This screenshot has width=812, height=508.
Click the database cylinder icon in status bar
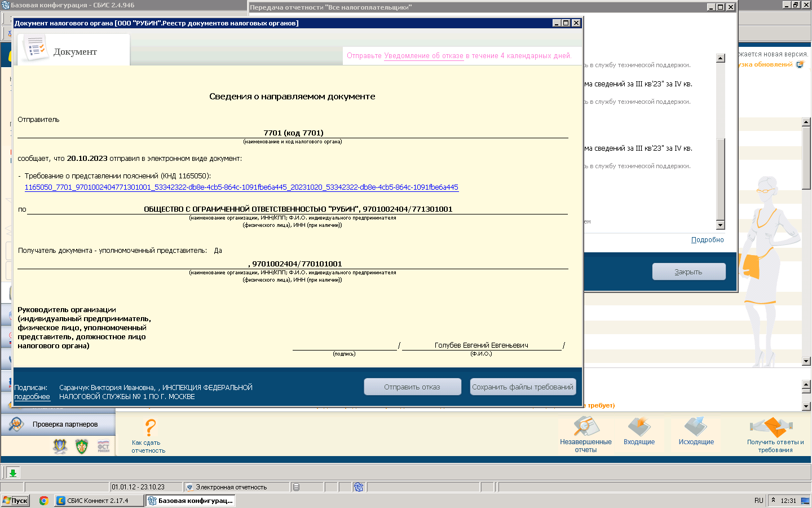(297, 487)
